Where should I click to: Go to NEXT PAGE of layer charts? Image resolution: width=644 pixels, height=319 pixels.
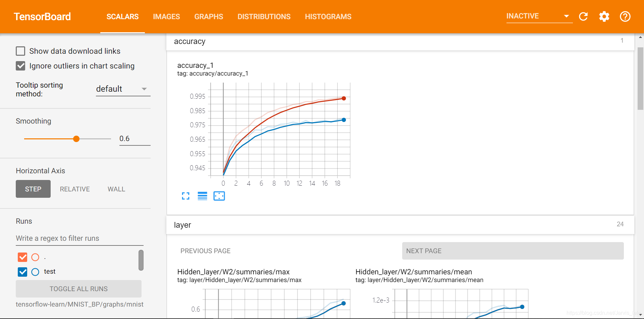pos(513,251)
